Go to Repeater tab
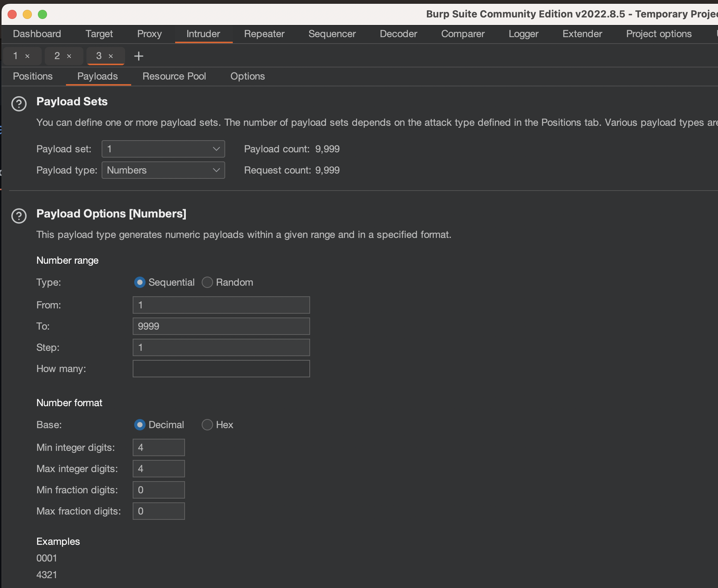The width and height of the screenshot is (718, 588). (x=264, y=34)
